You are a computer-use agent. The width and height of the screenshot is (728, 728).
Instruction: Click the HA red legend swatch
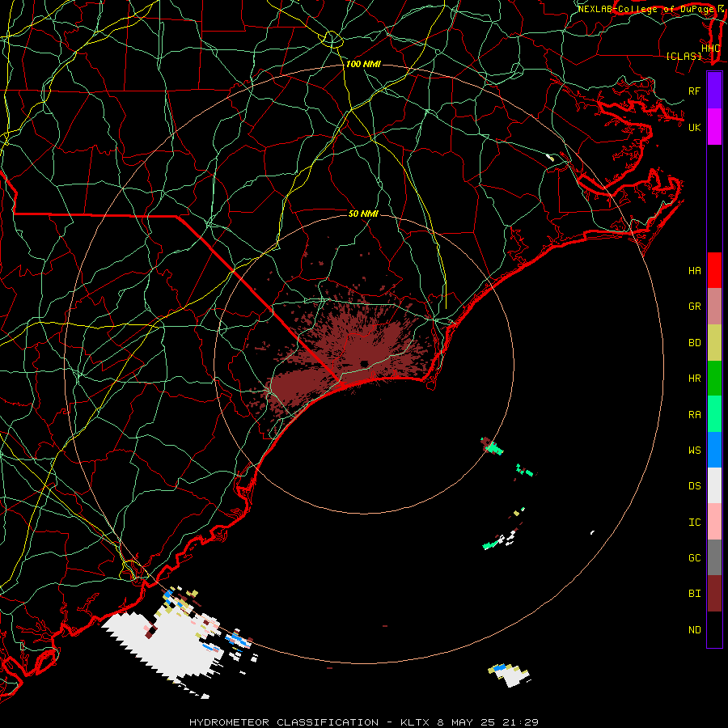(714, 270)
